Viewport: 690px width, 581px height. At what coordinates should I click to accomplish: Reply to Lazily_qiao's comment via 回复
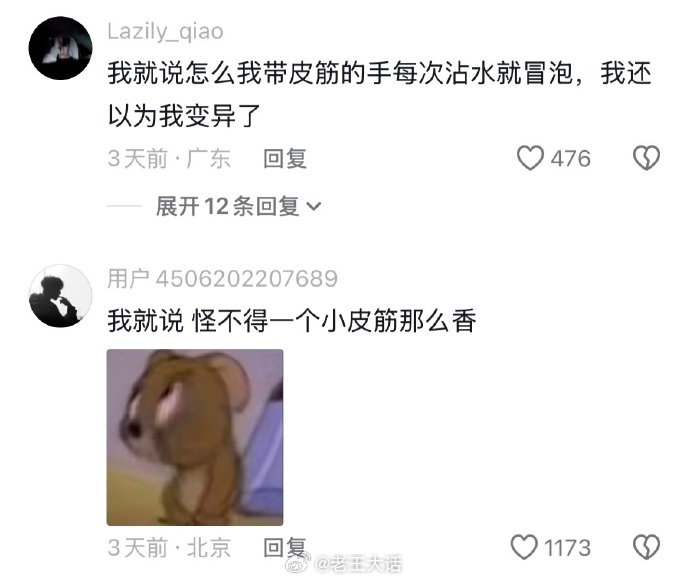(x=285, y=158)
